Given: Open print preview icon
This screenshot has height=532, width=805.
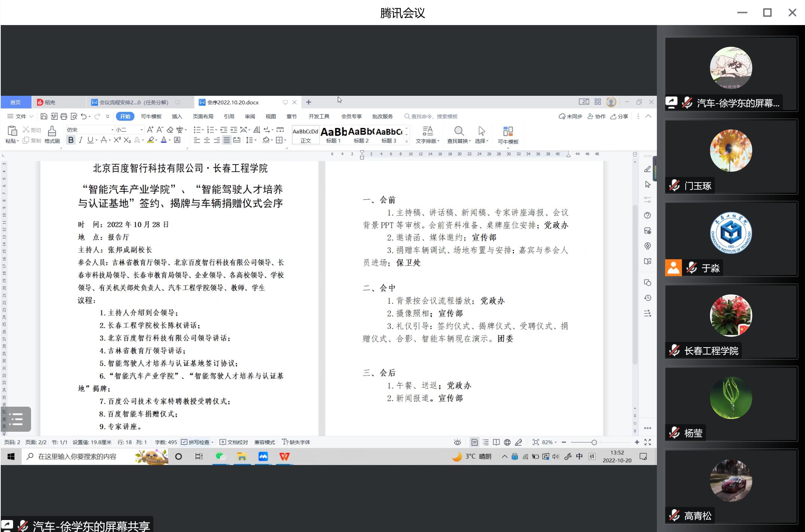Looking at the screenshot, I should point(74,116).
